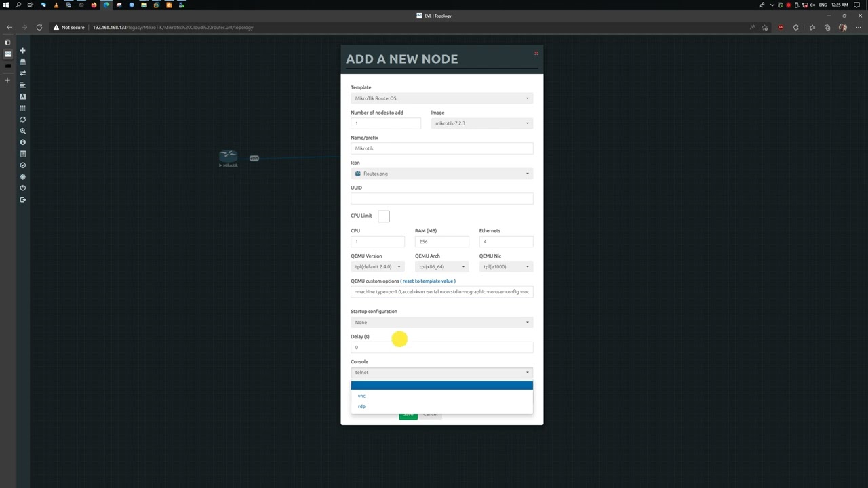Reload the page with the browser refresh icon
Image resolution: width=868 pixels, height=488 pixels.
(x=39, y=27)
